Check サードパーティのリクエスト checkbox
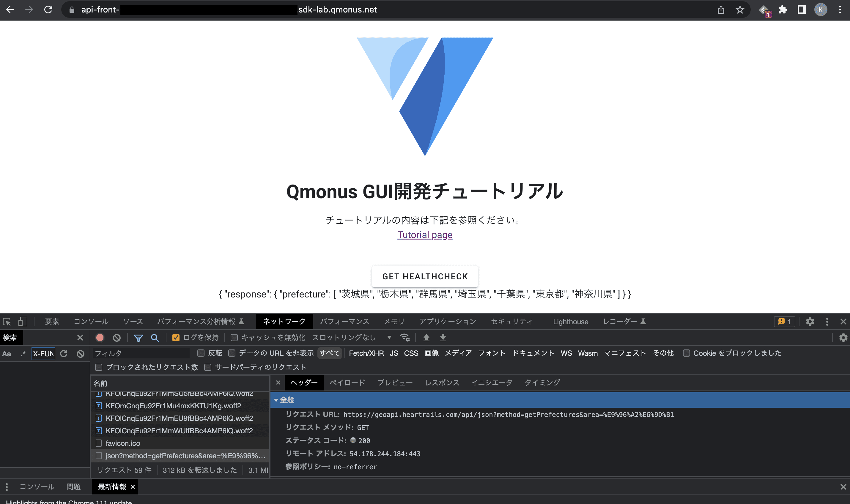Image resolution: width=850 pixels, height=504 pixels. (208, 367)
